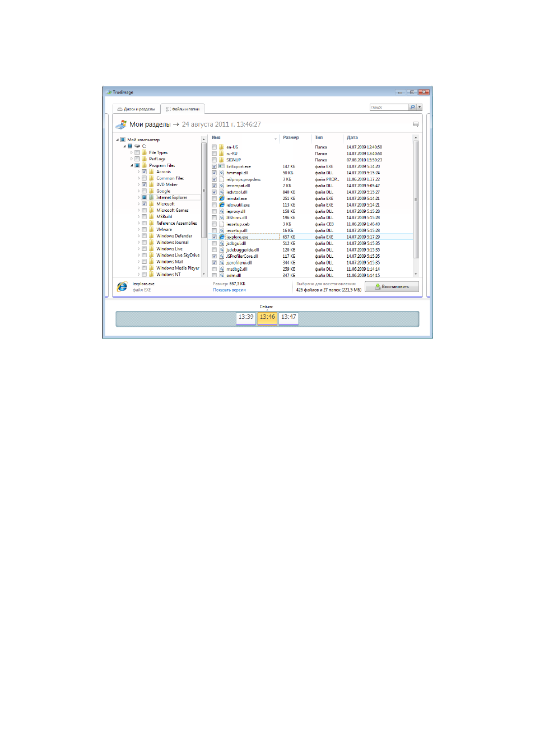Viewport: 535px width, 756px height.
Task: Sort by Имя column header
Action: point(216,138)
